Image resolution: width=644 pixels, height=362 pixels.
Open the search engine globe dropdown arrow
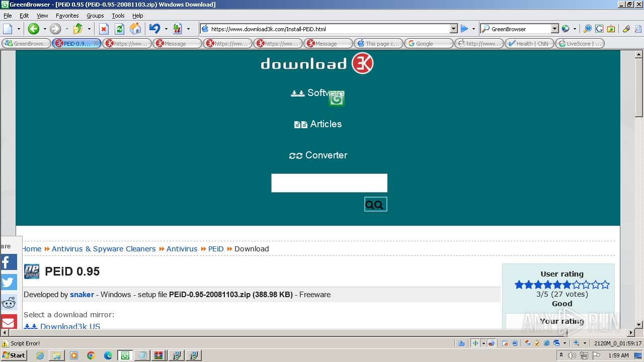coord(575,29)
